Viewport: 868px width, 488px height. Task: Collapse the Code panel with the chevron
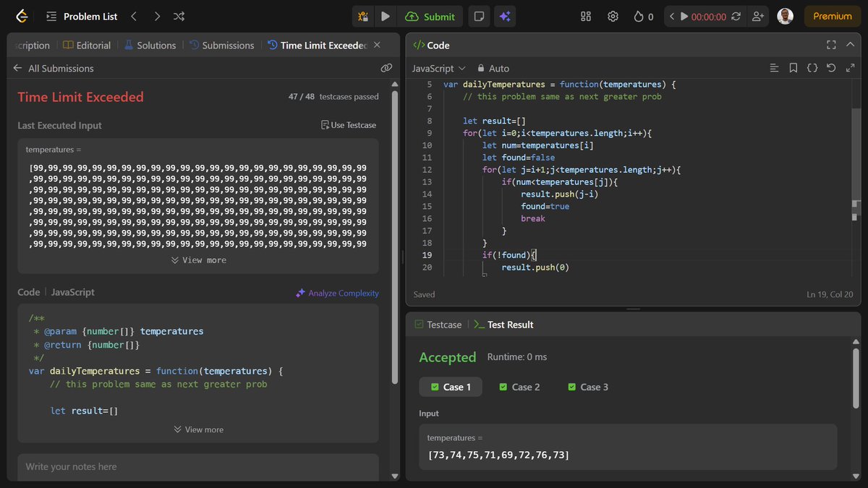tap(850, 44)
